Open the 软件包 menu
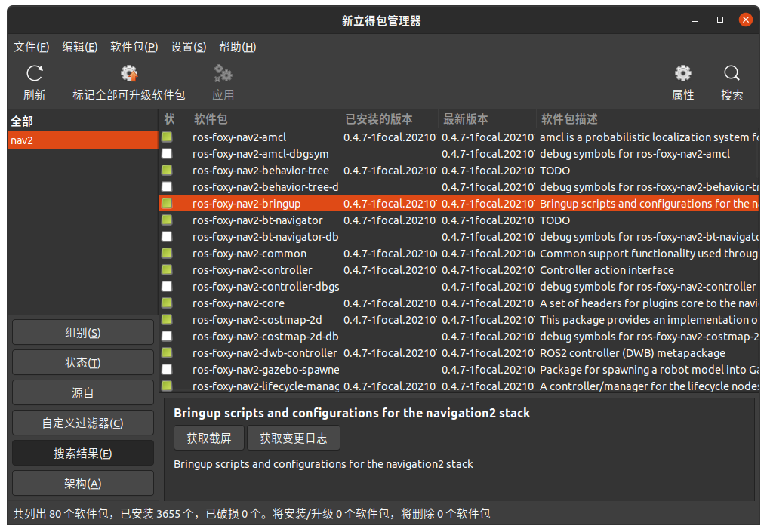The height and width of the screenshot is (532, 767). pyautogui.click(x=133, y=46)
